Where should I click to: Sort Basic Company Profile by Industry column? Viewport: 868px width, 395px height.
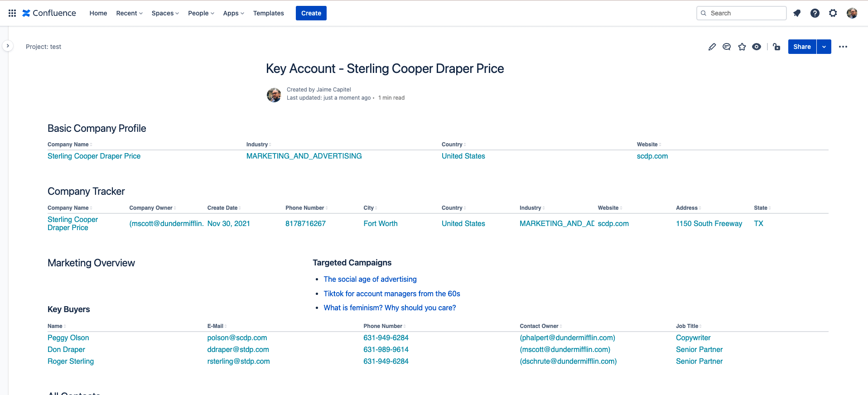[259, 145]
